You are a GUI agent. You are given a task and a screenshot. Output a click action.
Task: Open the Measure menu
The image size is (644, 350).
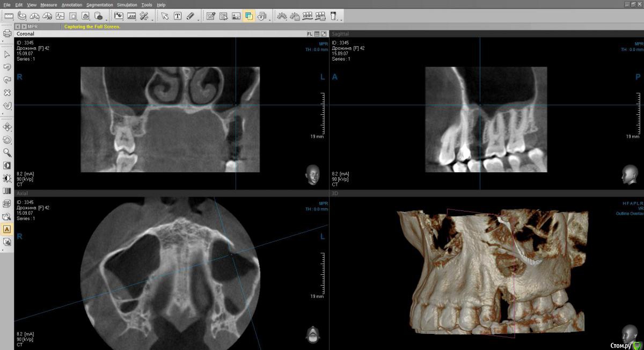(x=49, y=5)
